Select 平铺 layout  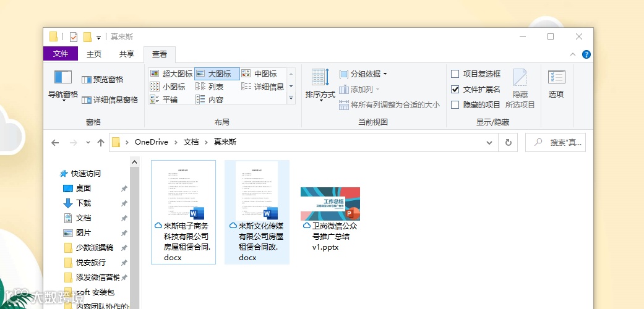click(x=164, y=99)
